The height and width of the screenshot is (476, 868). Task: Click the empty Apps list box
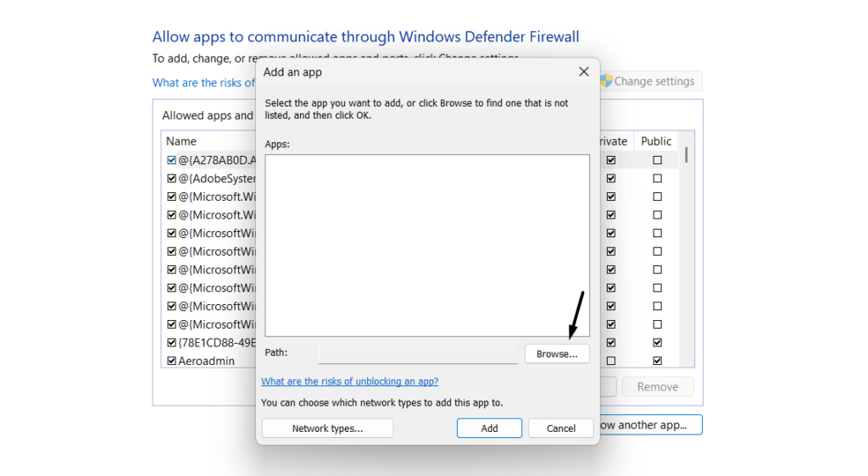tap(426, 246)
